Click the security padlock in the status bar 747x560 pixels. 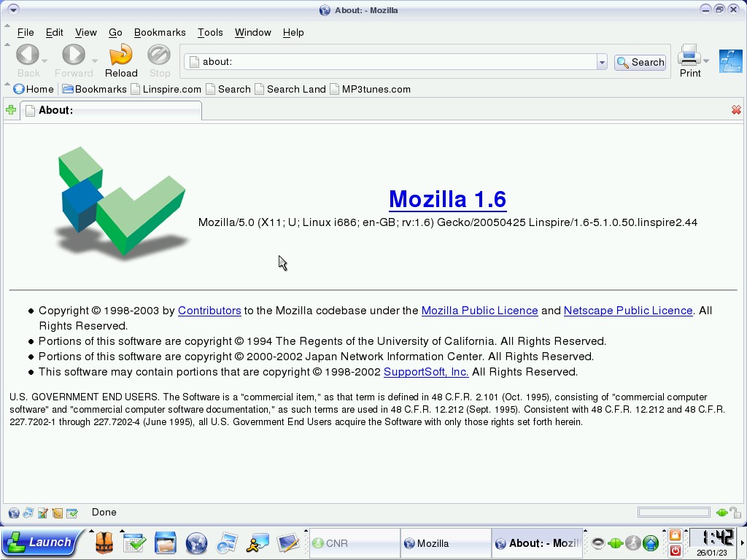(735, 513)
